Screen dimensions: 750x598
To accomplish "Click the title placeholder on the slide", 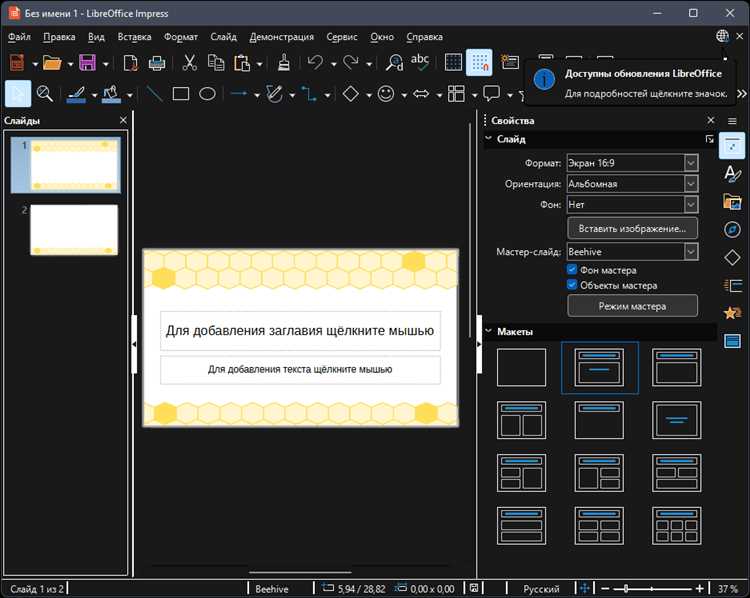I will [x=300, y=331].
